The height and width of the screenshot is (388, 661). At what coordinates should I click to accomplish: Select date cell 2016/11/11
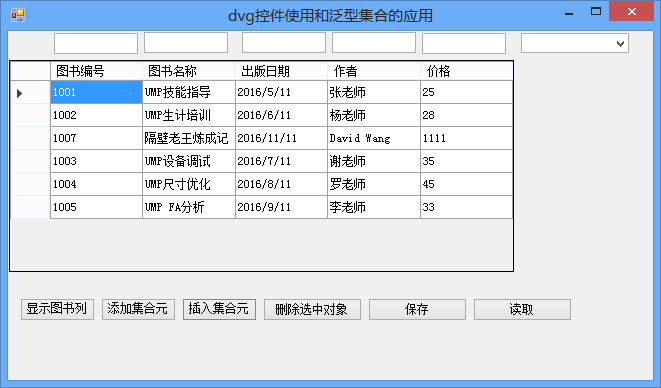282,138
